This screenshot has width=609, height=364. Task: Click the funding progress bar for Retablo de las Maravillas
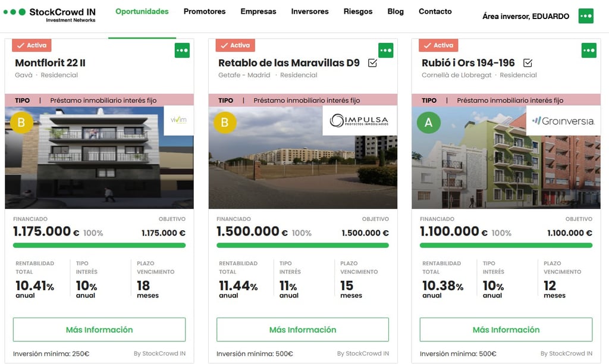[303, 245]
